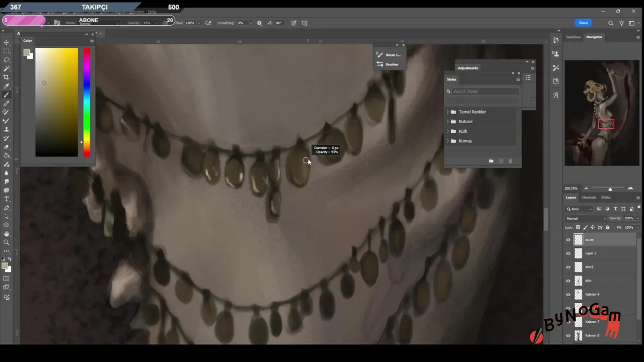Select the Navigator tab
The height and width of the screenshot is (362, 644).
(594, 37)
